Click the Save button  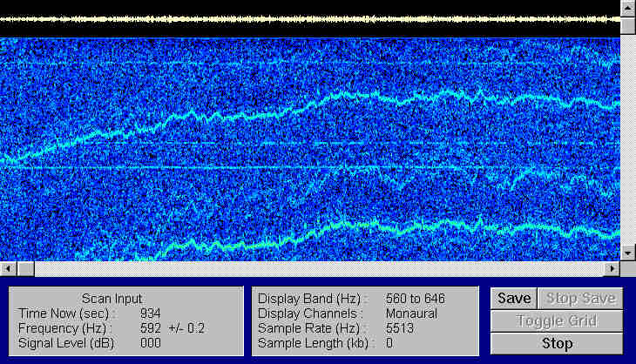[514, 299]
